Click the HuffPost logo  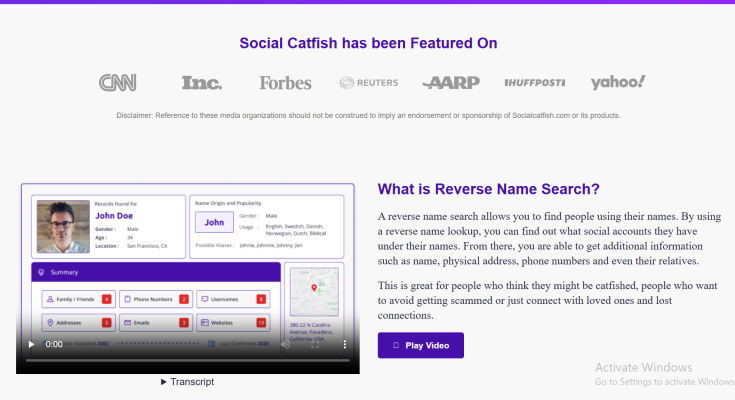coord(535,83)
